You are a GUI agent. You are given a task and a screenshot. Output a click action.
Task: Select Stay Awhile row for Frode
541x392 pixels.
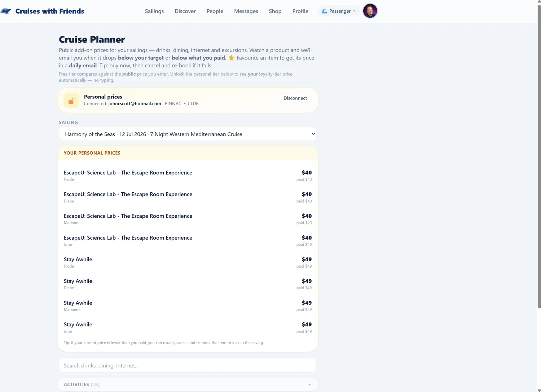coord(188,262)
